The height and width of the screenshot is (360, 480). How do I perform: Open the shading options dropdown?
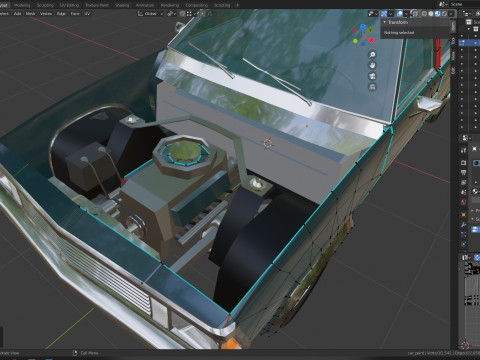click(451, 14)
